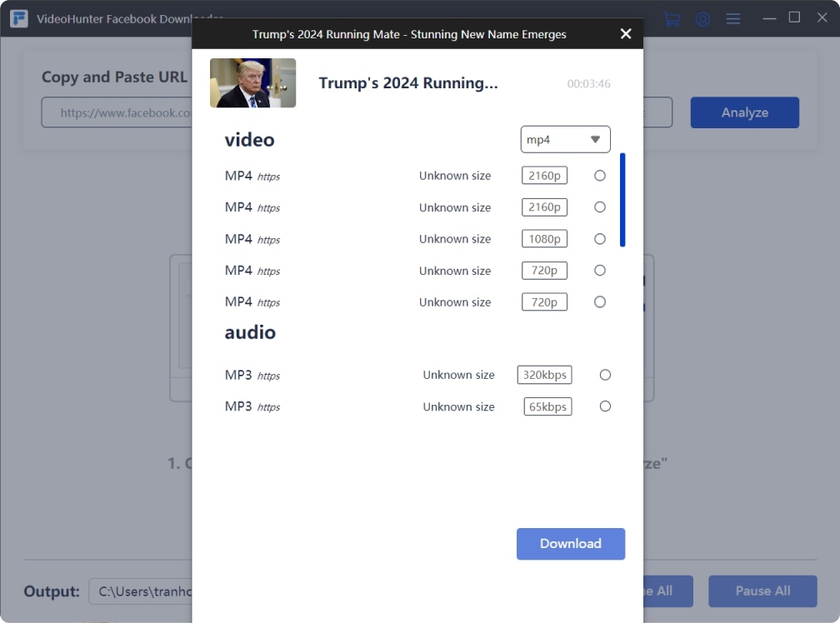Click the "Copy and Paste URL" label

[x=115, y=77]
